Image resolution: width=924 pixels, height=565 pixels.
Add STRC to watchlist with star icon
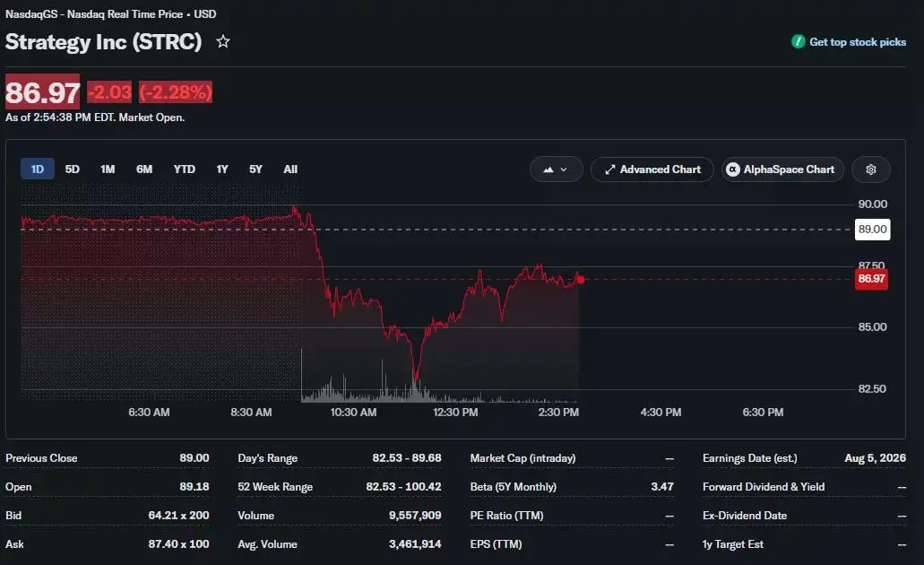(223, 42)
